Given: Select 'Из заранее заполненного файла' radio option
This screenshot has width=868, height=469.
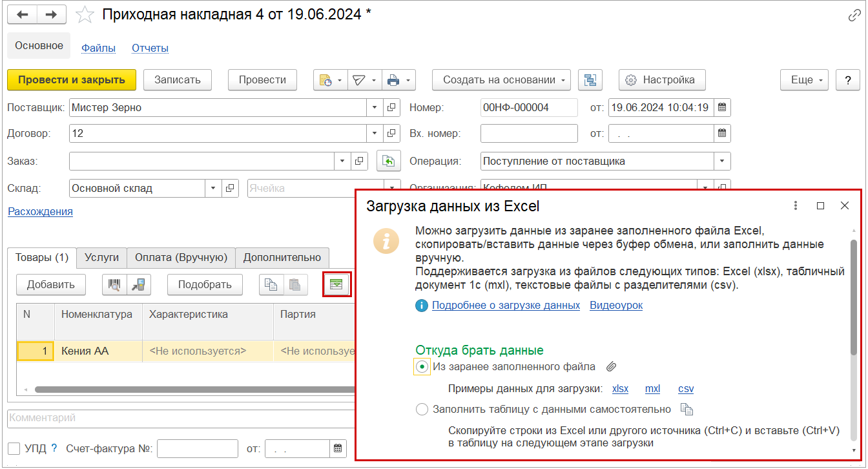Looking at the screenshot, I should coord(422,367).
